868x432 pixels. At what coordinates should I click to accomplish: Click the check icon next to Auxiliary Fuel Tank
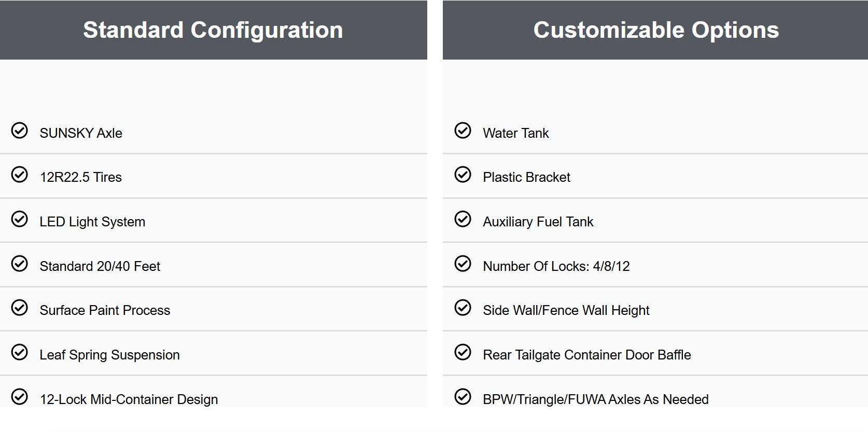pyautogui.click(x=463, y=219)
